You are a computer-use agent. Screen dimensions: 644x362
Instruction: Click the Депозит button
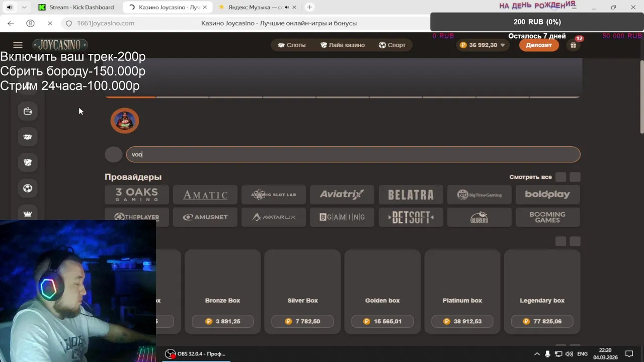[x=539, y=45]
